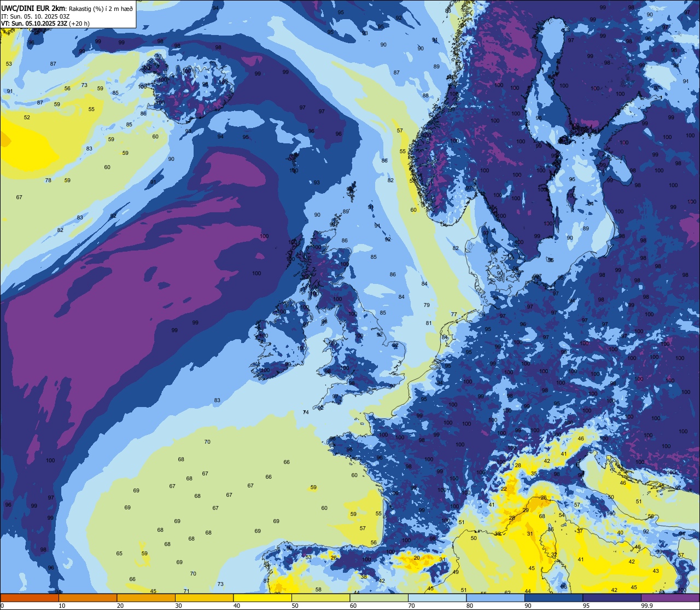Click the map value 78 in the western Atlantic
Viewport: 700px width, 610px height.
pos(48,180)
